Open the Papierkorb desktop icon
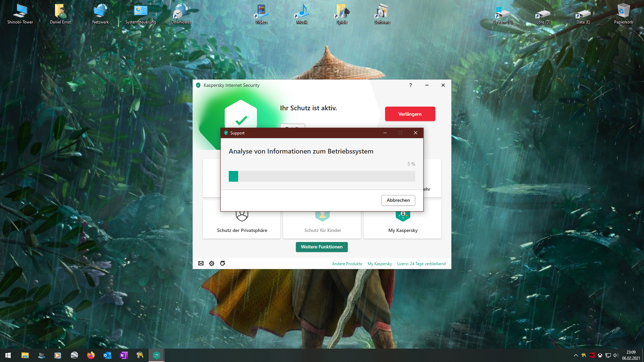Screen dimensions: 644x362 point(624,14)
